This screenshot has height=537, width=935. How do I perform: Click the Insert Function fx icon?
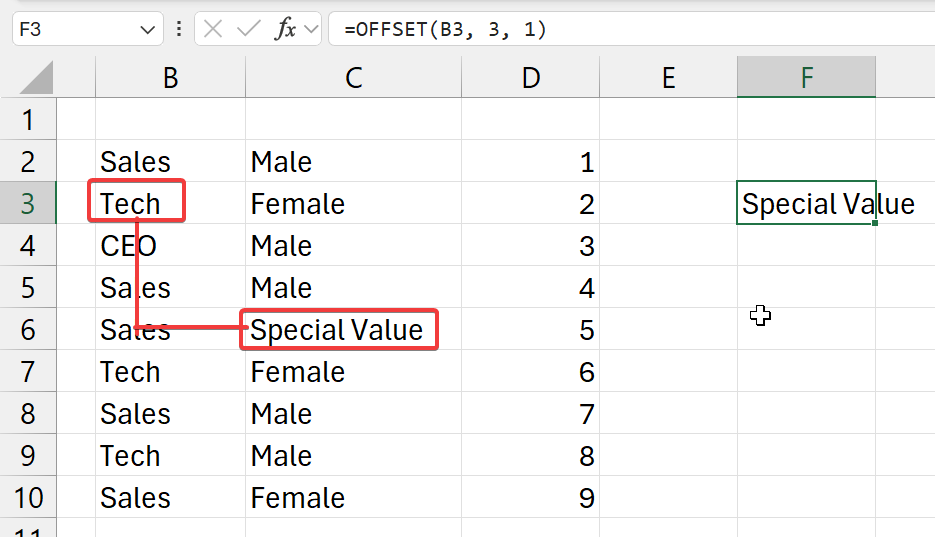tap(286, 29)
